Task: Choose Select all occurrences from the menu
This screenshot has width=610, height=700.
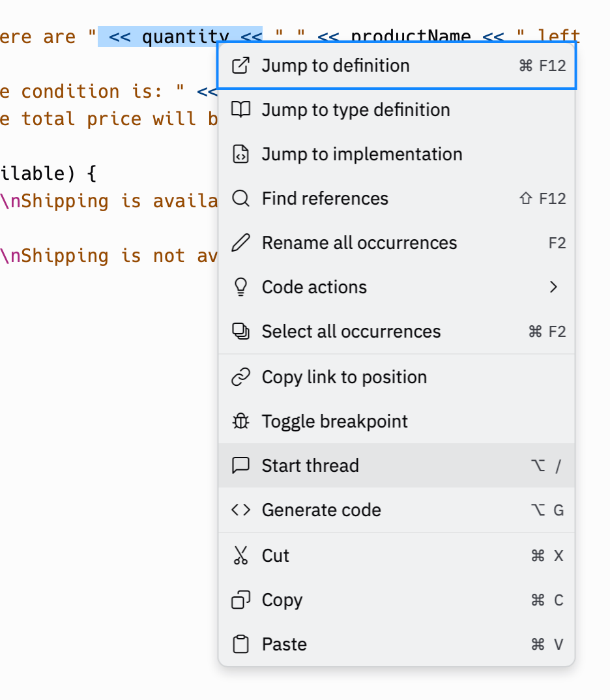Action: (x=397, y=332)
